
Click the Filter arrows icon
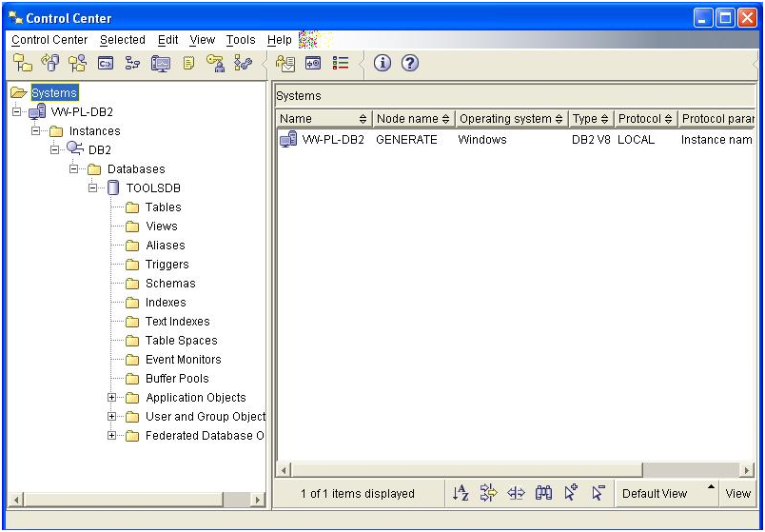click(x=488, y=493)
